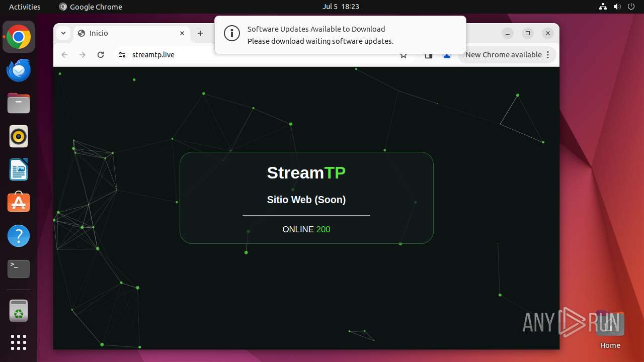Open the Trash in the dock
Screen dimensions: 644x362
pos(19,311)
